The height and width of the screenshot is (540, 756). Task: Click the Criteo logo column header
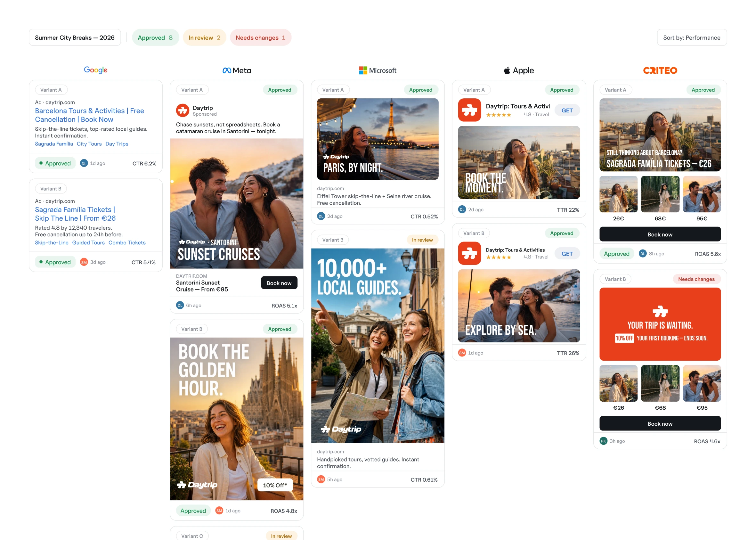(x=660, y=70)
